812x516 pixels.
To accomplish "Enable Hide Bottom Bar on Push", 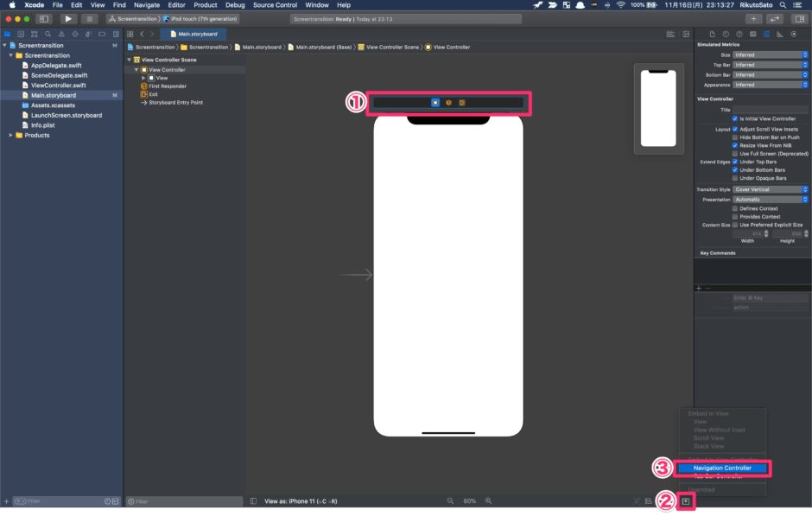I will click(735, 136).
